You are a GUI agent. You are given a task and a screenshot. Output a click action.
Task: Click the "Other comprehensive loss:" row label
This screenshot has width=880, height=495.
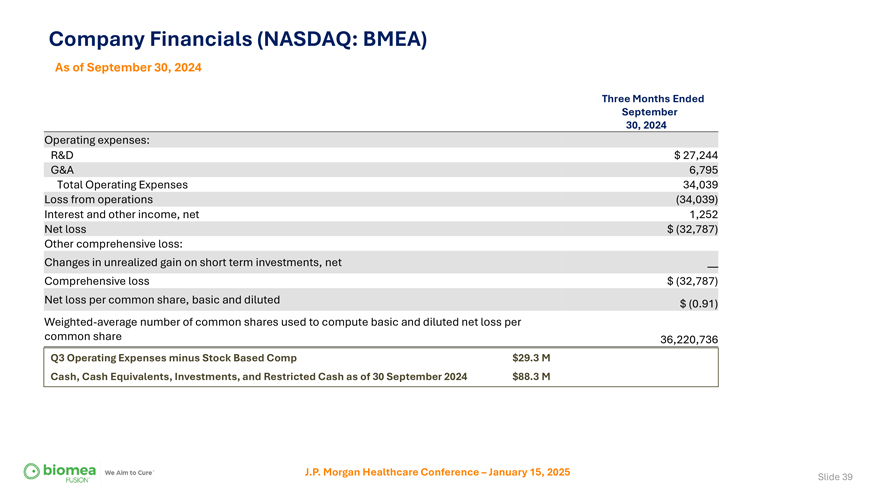coord(113,244)
